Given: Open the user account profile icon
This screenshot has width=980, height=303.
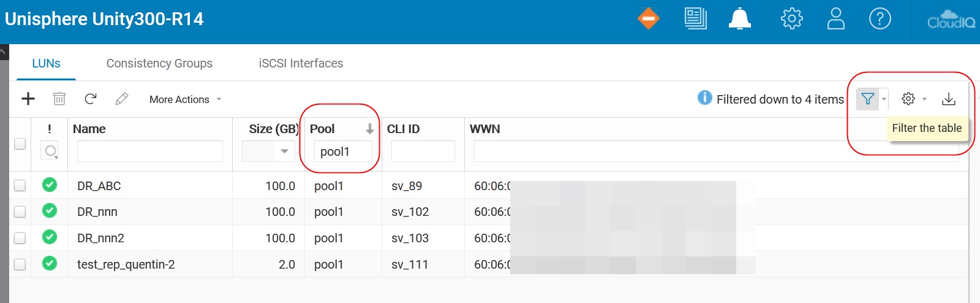Looking at the screenshot, I should click(x=836, y=18).
